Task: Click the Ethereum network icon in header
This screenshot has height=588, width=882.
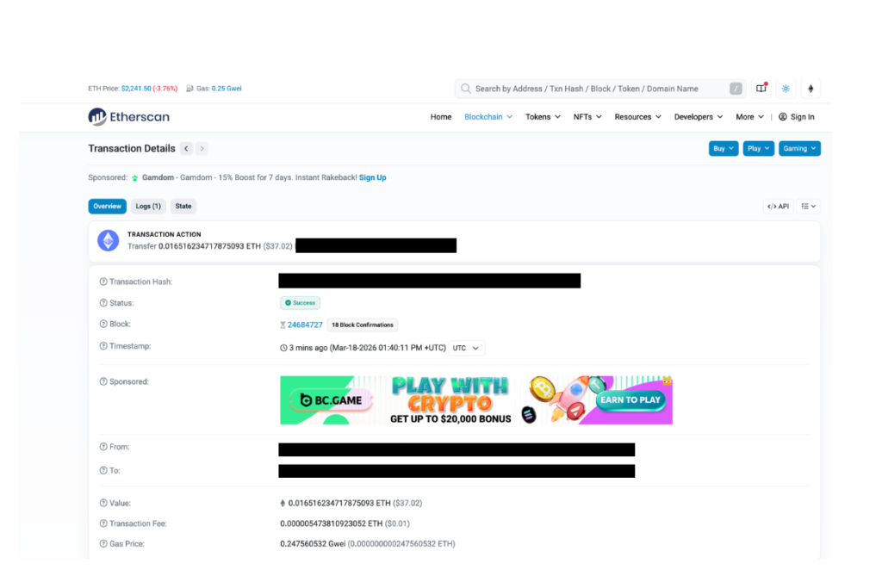Action: pos(810,89)
